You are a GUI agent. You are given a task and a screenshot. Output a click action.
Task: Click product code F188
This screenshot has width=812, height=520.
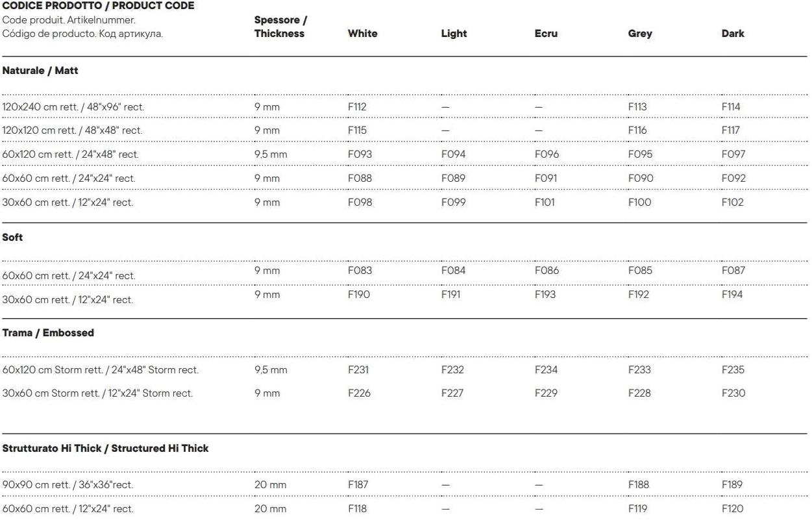point(638,485)
